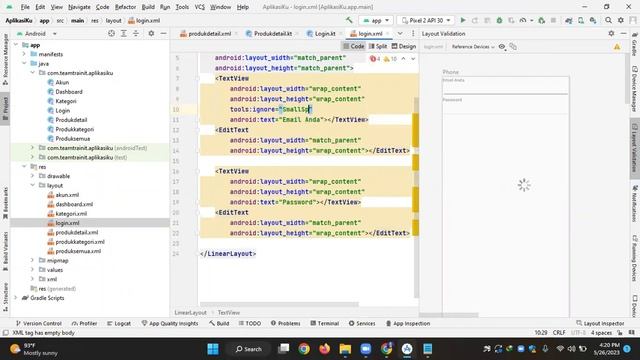Click the Search box on the Windows taskbar
This screenshot has width=640, height=360.
[249, 349]
